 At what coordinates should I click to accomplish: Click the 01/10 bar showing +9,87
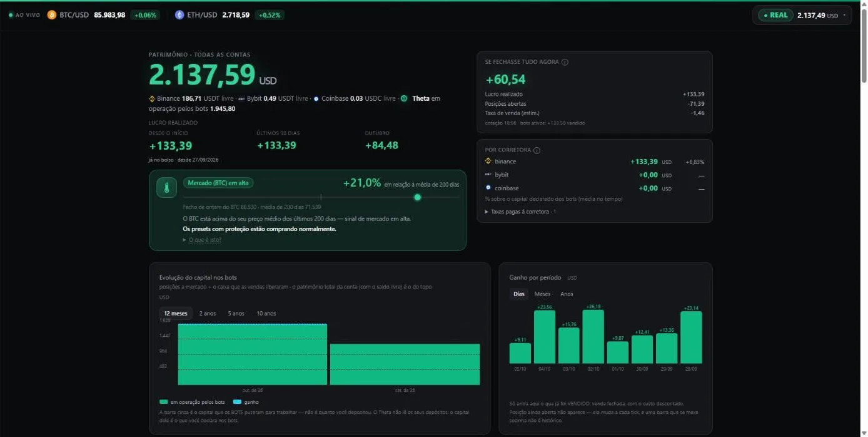(x=618, y=352)
